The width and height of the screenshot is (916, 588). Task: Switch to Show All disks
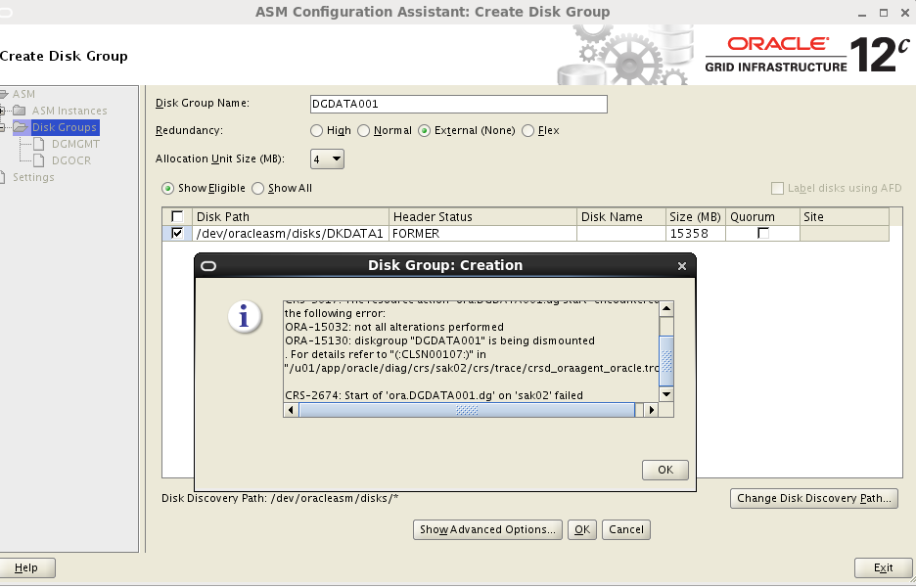257,188
